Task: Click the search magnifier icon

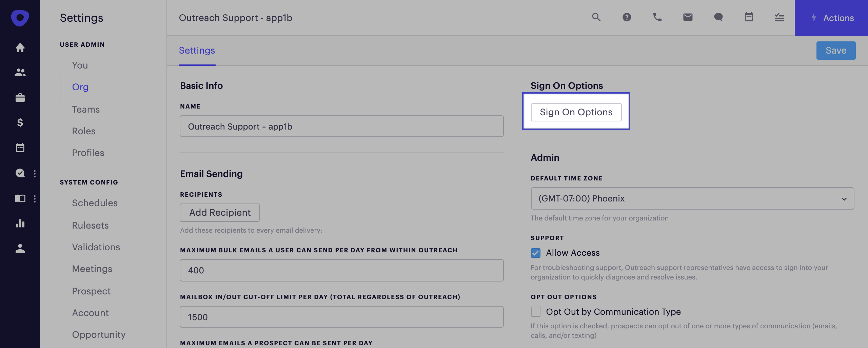Action: [x=596, y=17]
